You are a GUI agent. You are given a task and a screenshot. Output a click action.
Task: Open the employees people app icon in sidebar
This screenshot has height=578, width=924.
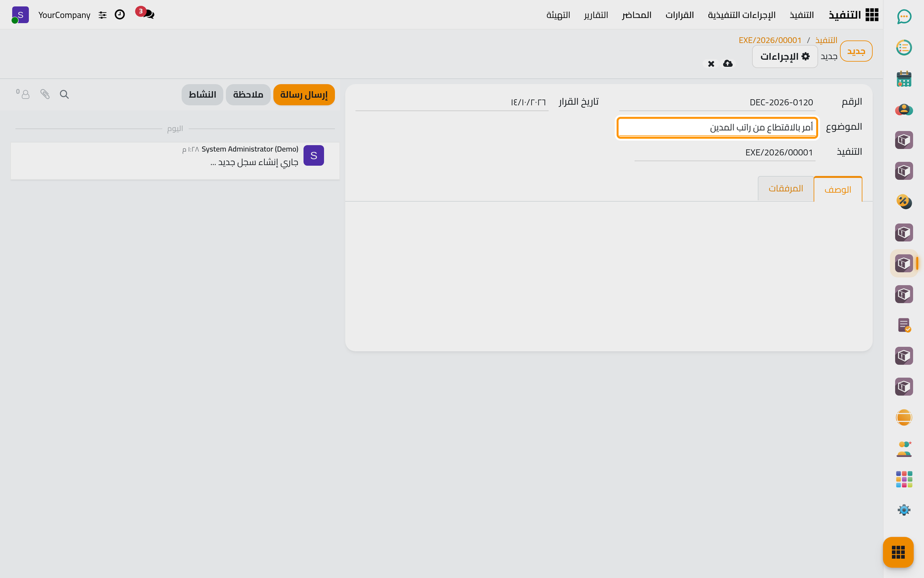[x=904, y=448]
